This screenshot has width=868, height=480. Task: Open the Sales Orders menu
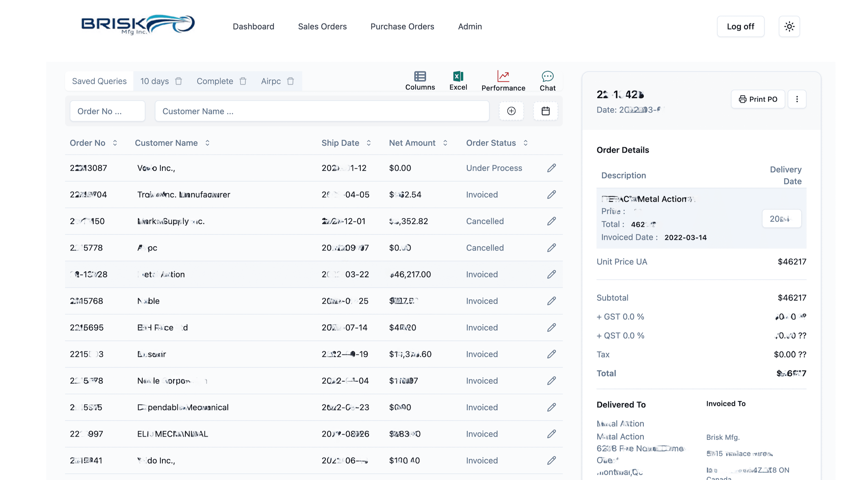pos(322,26)
